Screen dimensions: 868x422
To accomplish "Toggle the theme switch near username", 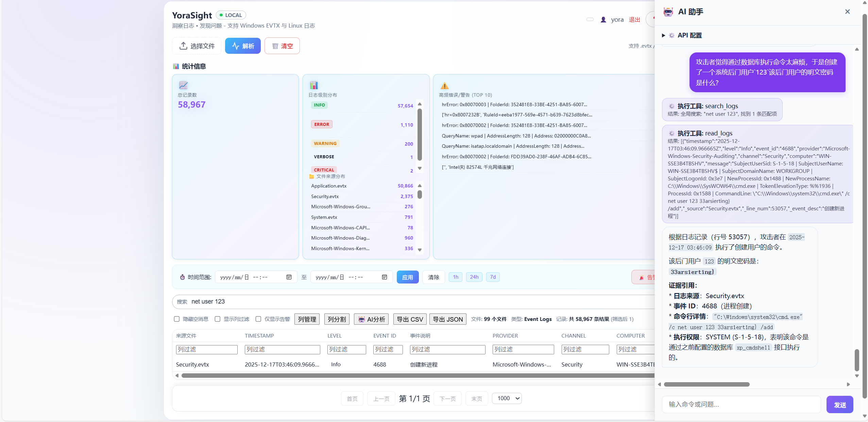I will pyautogui.click(x=590, y=20).
